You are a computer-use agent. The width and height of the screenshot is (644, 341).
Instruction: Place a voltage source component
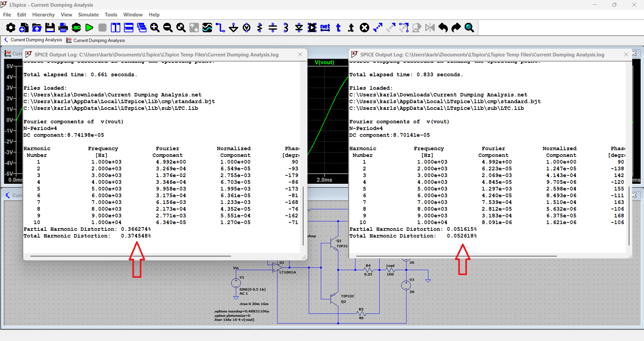(x=247, y=28)
